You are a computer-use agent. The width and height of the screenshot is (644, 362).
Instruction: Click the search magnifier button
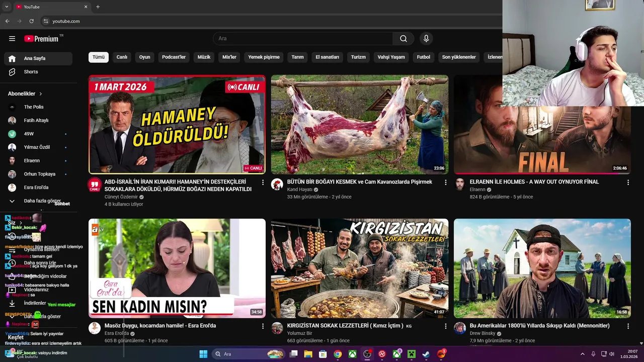coord(404,39)
